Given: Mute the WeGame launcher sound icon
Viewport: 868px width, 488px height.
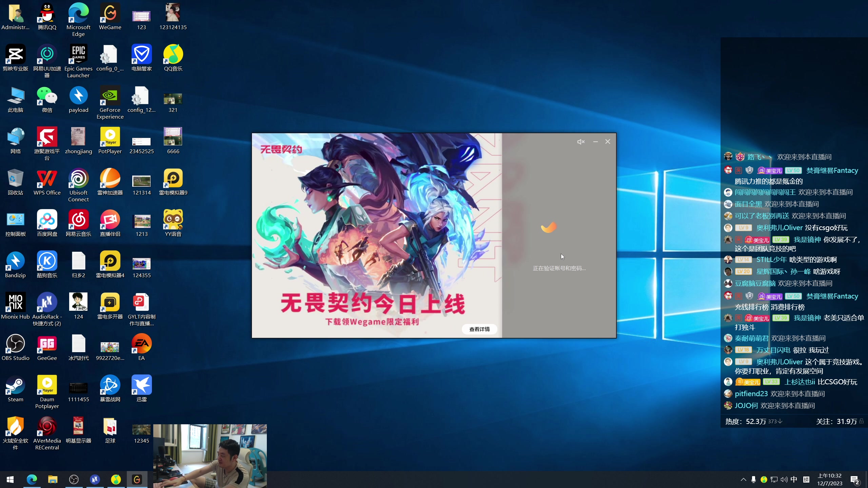Looking at the screenshot, I should coord(581,142).
